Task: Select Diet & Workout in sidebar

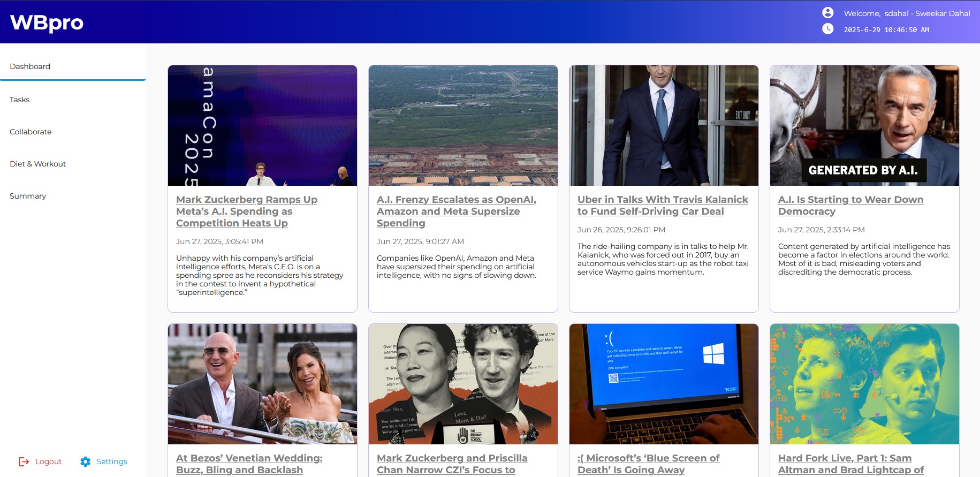Action: pos(38,164)
